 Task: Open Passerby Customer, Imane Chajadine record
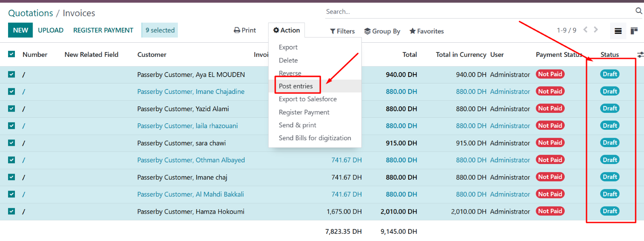(x=191, y=91)
